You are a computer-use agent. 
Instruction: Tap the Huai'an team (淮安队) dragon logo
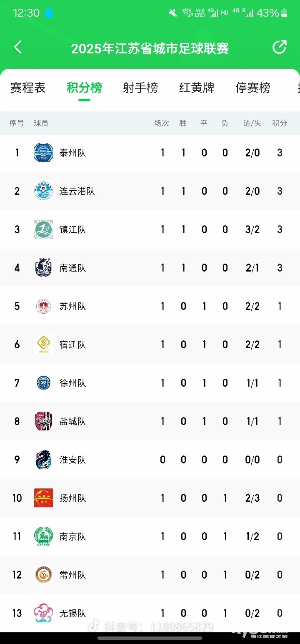tap(43, 460)
